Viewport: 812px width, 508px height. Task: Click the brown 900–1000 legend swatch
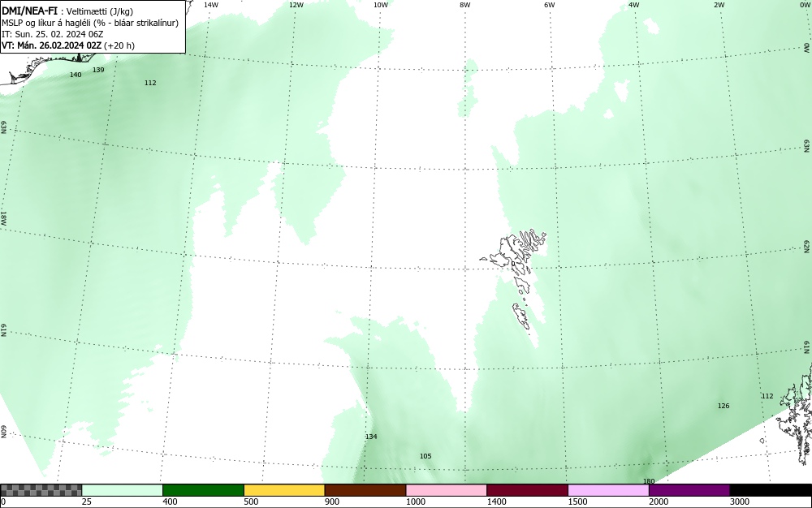point(365,490)
